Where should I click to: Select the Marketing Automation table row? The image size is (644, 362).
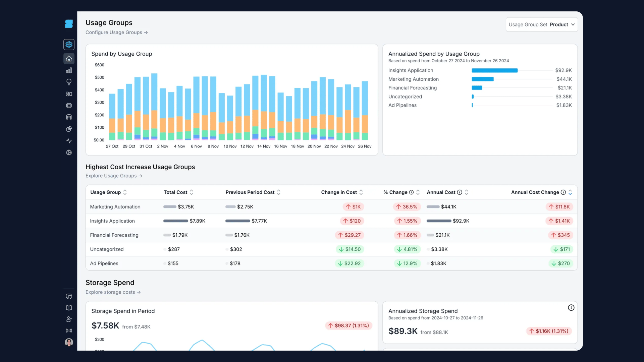[x=331, y=207]
